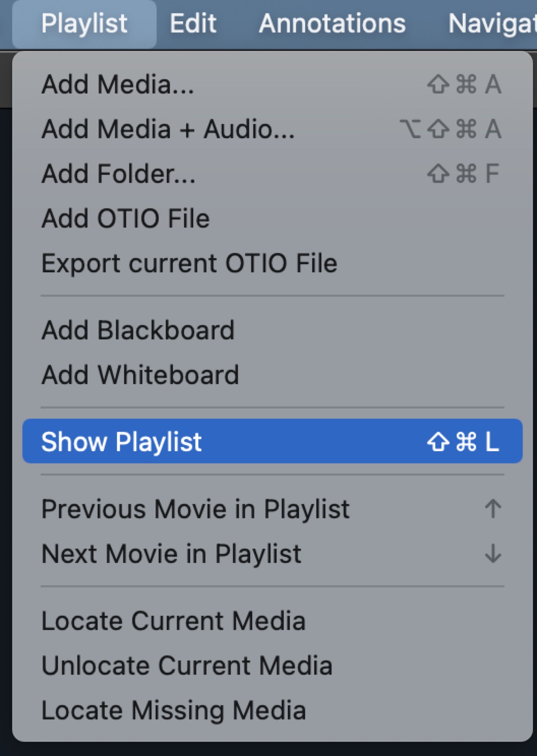Open the Playlist menu in menu bar
The image size is (537, 756).
tap(84, 23)
